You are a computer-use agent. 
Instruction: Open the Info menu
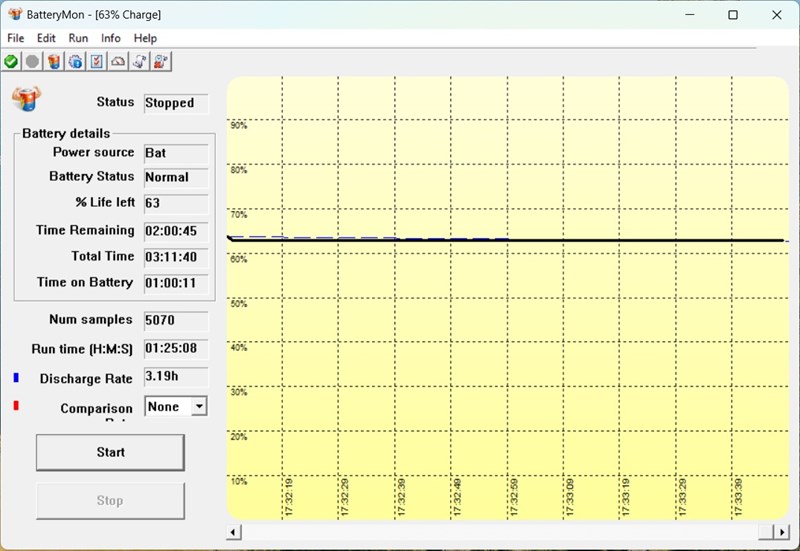click(110, 38)
